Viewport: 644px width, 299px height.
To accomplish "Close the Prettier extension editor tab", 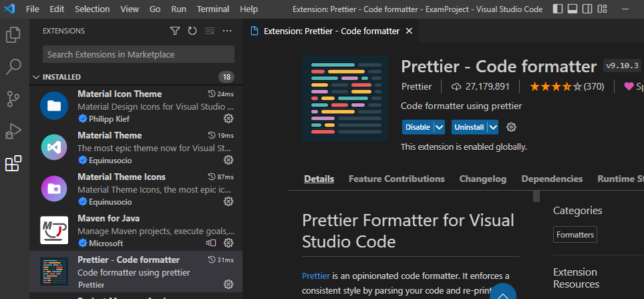I will (x=409, y=31).
